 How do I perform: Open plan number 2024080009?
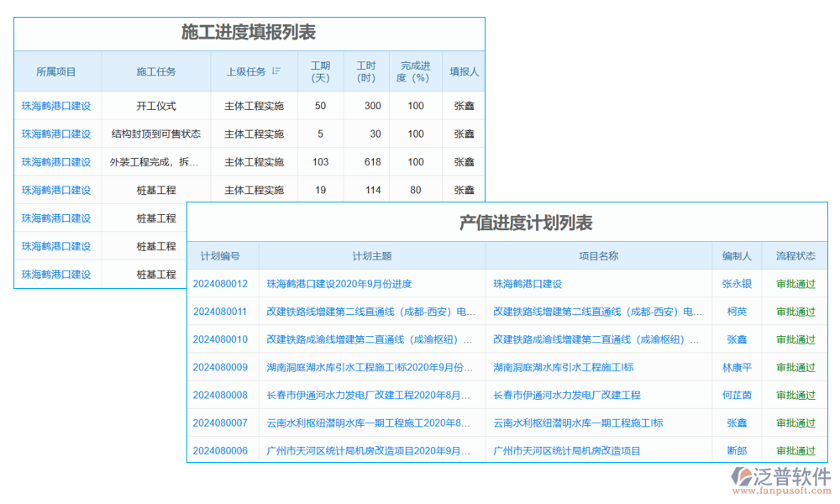[x=219, y=367]
